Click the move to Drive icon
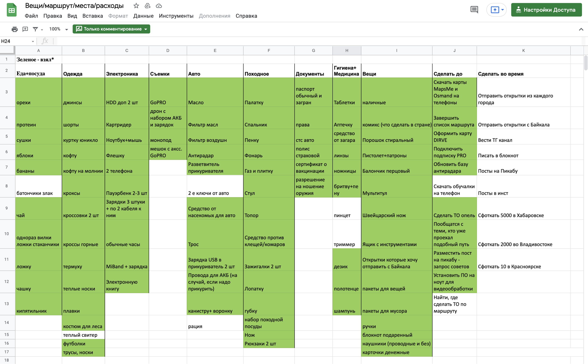 pos(147,6)
